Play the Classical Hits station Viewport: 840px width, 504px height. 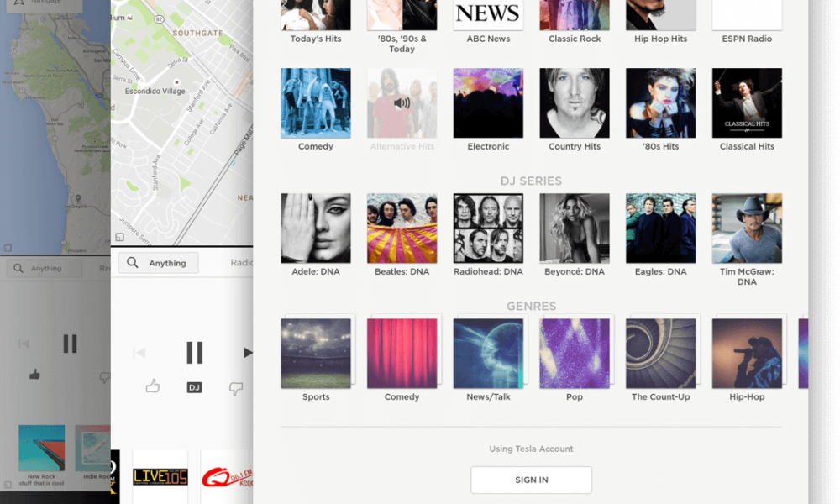747,102
